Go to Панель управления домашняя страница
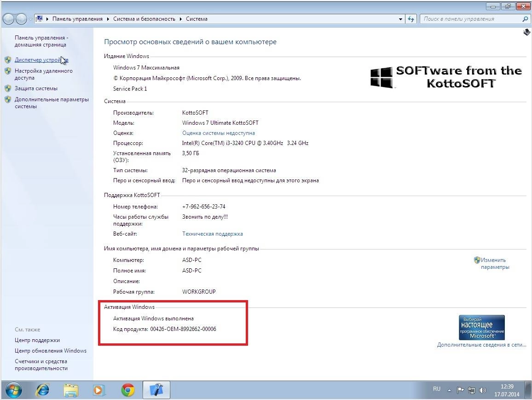The height and width of the screenshot is (400, 532). coord(41,41)
